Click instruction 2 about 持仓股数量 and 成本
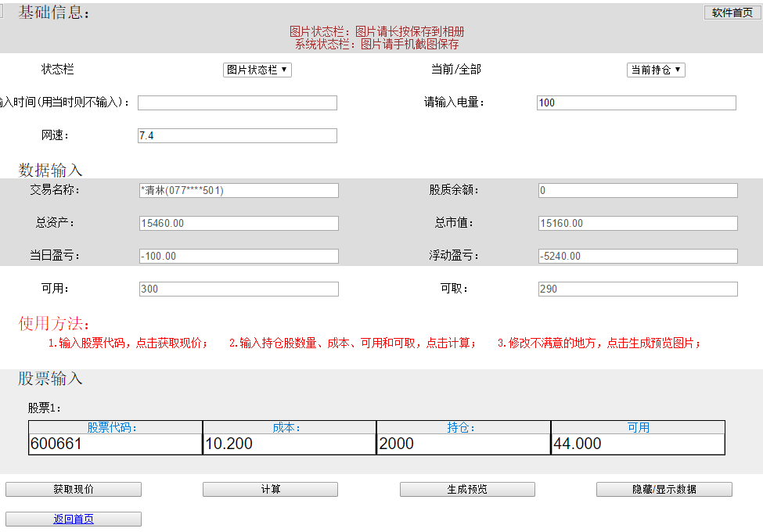 point(353,343)
